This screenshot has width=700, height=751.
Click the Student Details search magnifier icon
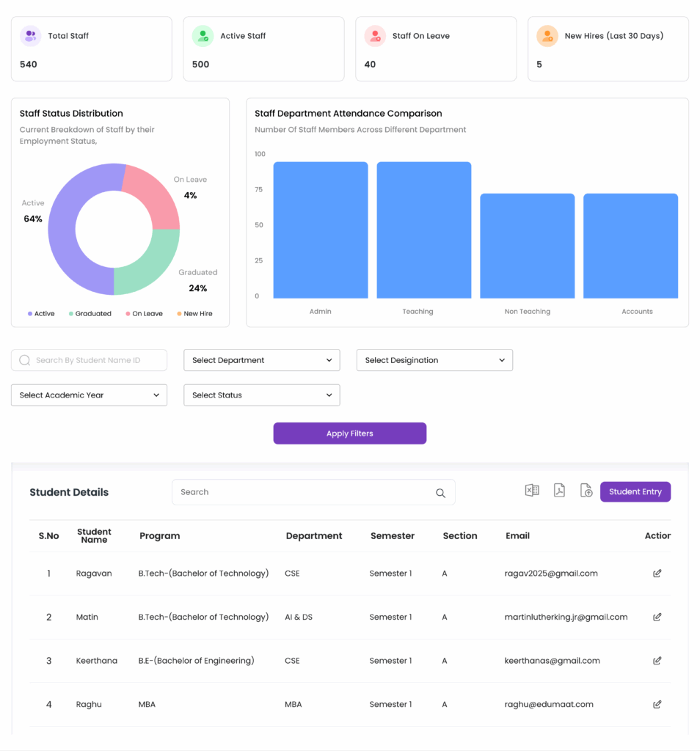440,493
